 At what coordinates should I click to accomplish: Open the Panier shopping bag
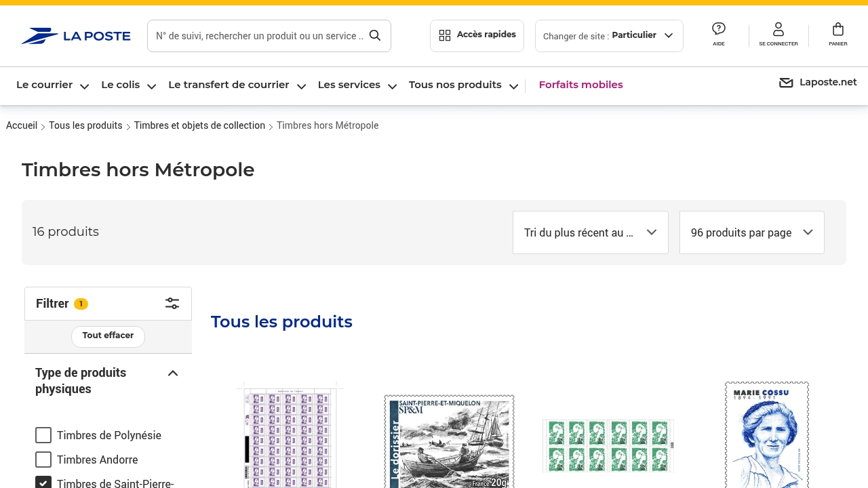click(838, 29)
